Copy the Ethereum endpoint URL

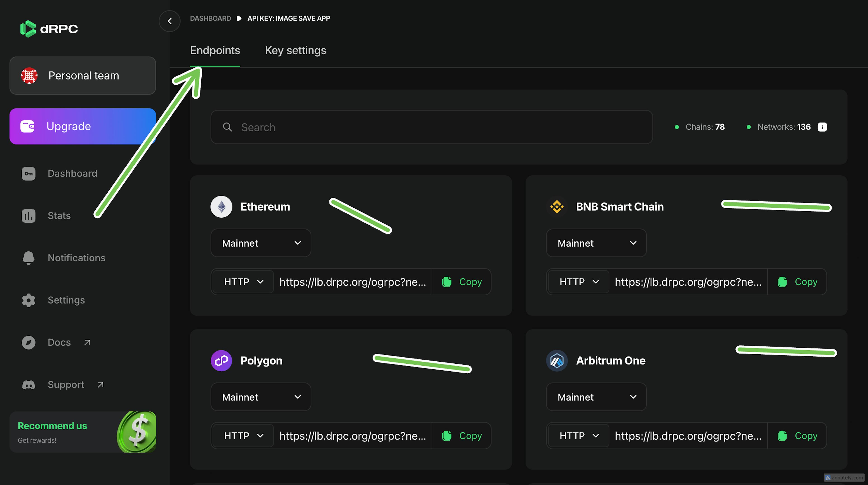(x=462, y=282)
